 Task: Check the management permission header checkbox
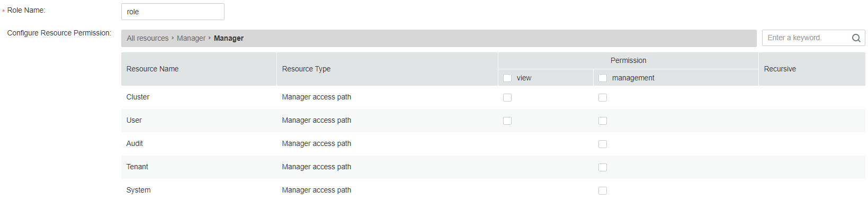tap(603, 78)
